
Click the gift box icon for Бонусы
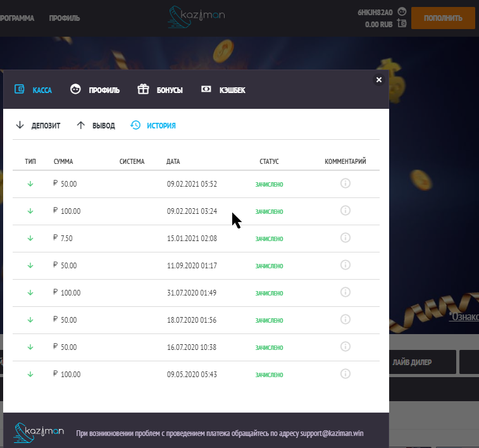pyautogui.click(x=143, y=89)
